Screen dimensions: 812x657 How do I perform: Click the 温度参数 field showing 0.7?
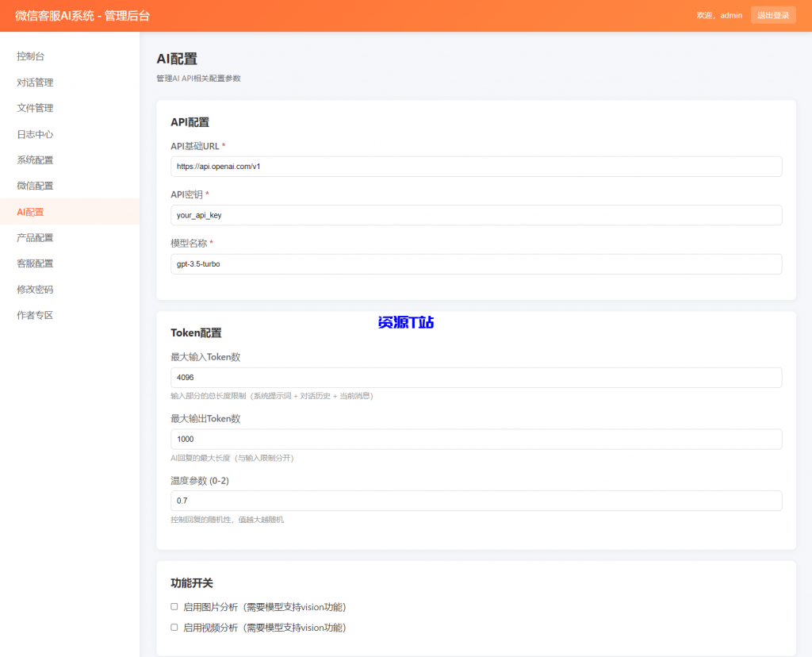(476, 500)
